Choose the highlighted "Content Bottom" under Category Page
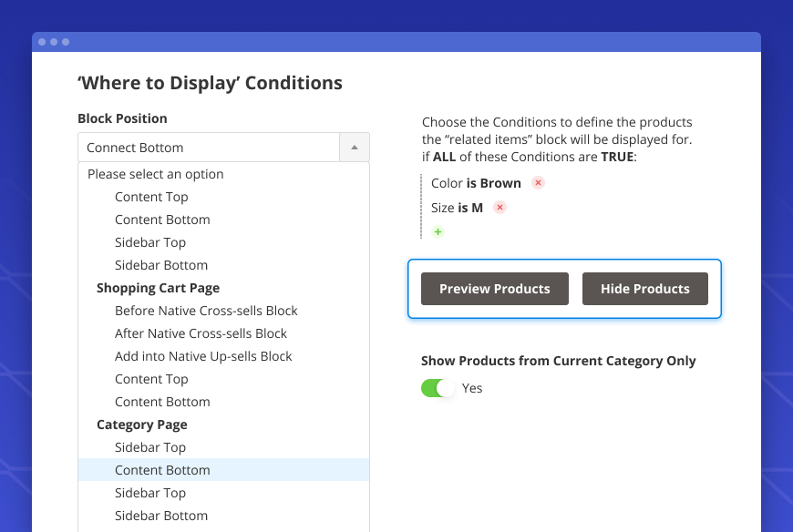The image size is (793, 532). click(x=162, y=469)
